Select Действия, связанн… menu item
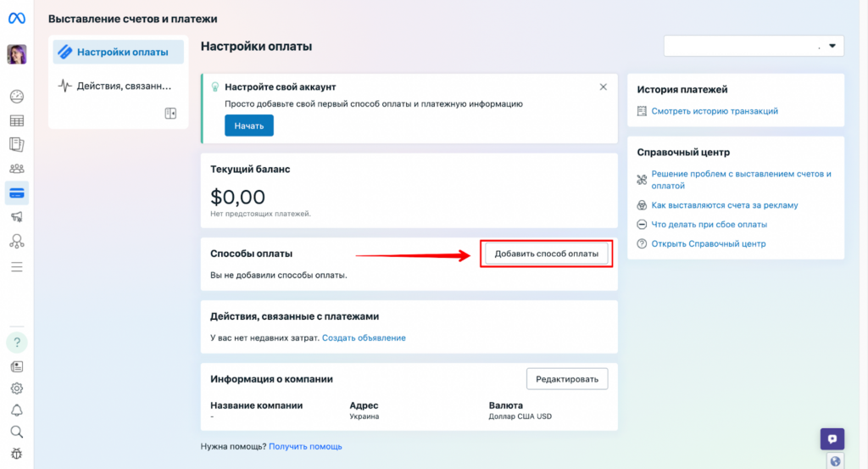The width and height of the screenshot is (868, 469). [x=119, y=86]
